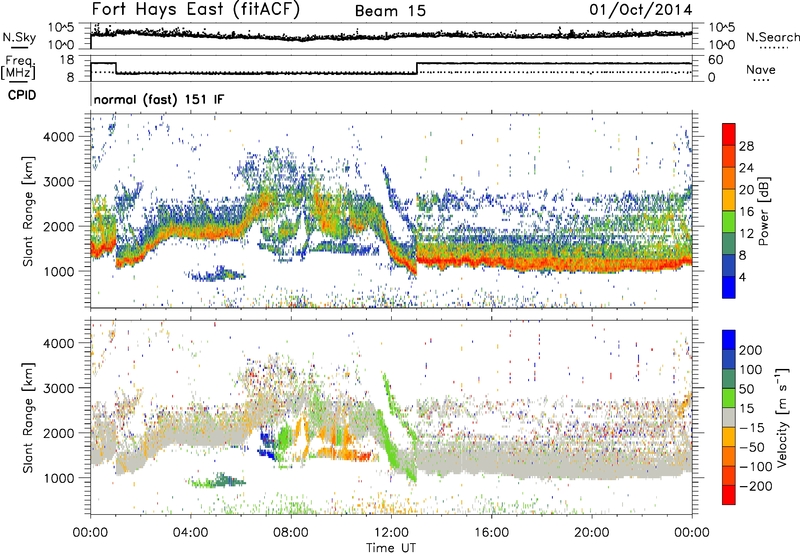
Task: Click the '28' tick on power colorbar
Action: click(746, 146)
